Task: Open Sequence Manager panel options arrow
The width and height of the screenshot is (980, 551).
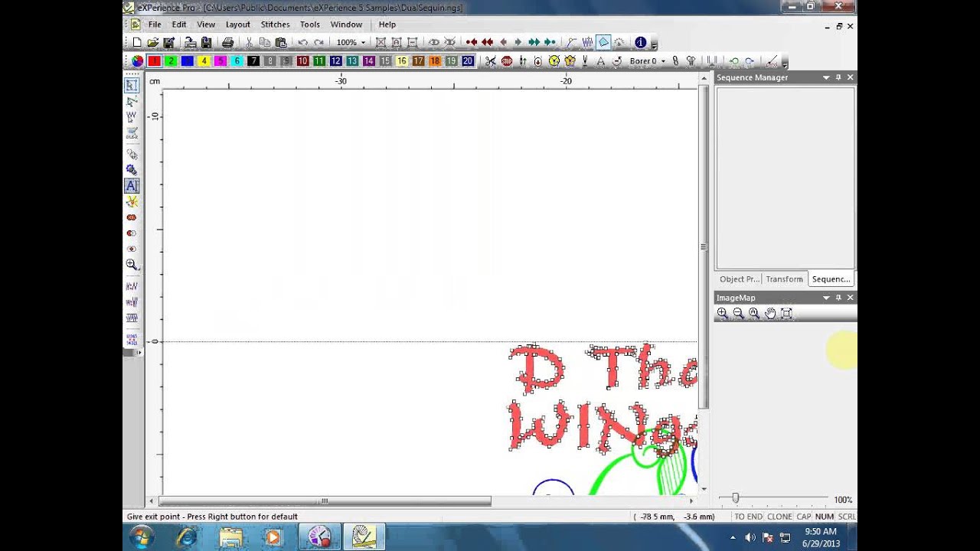Action: coord(826,77)
